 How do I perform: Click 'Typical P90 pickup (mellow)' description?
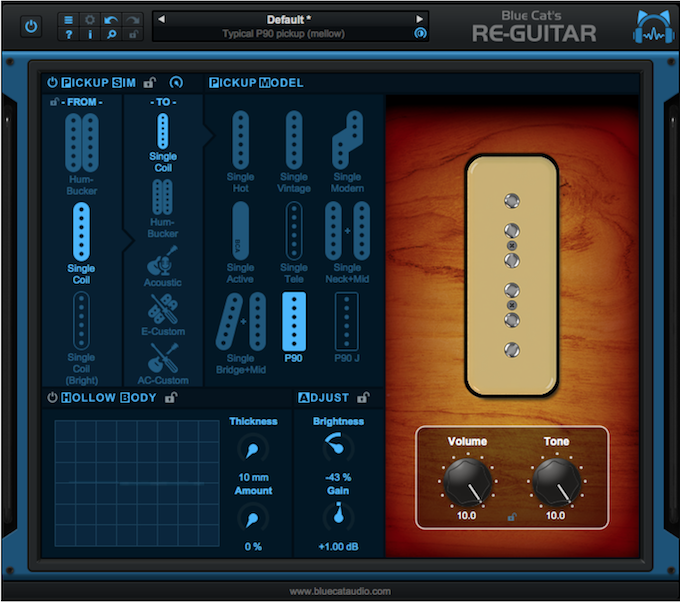[284, 34]
